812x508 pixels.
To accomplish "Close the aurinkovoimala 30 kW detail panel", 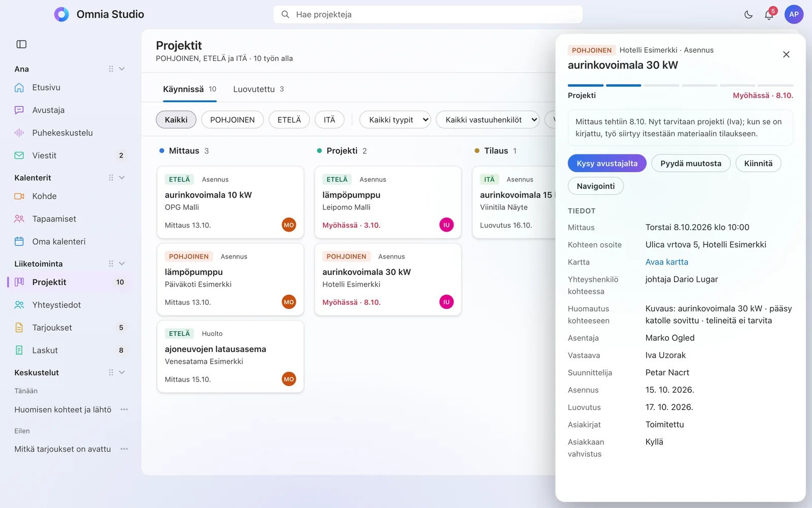I will coord(786,54).
